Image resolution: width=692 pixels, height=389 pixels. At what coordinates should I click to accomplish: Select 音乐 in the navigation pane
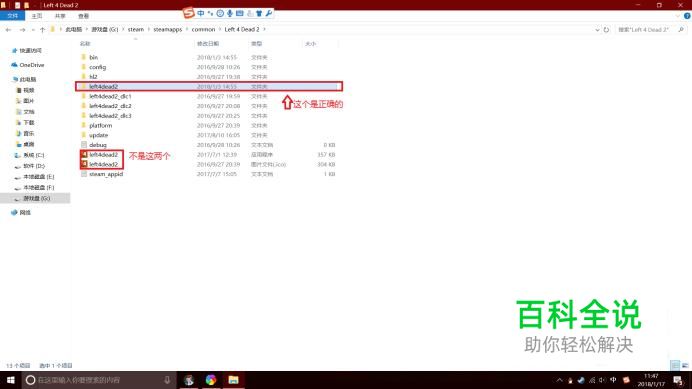pyautogui.click(x=29, y=133)
